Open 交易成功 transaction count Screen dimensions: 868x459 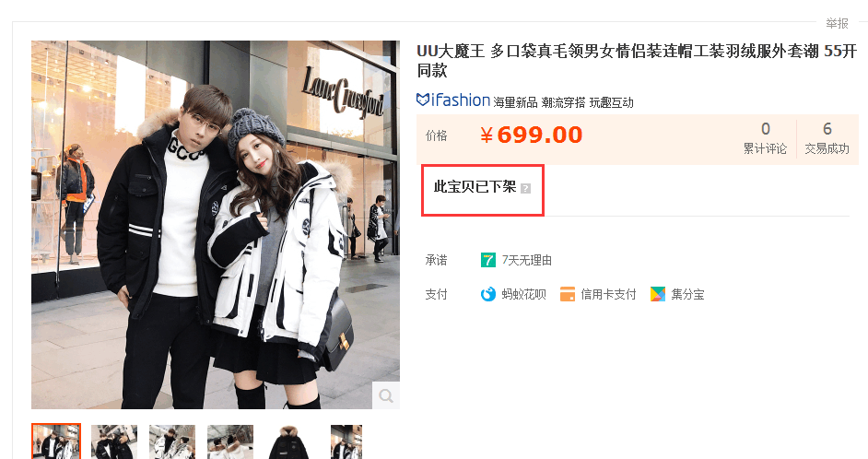tap(827, 138)
